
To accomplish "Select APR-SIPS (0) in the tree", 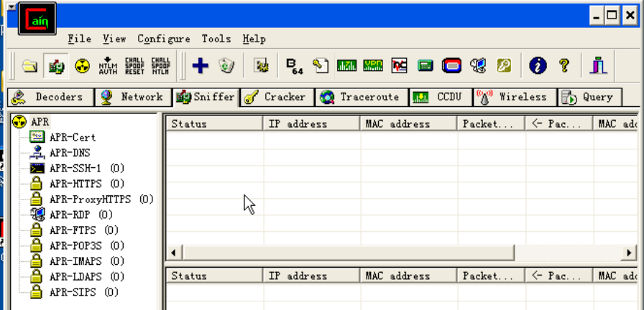I will click(84, 292).
